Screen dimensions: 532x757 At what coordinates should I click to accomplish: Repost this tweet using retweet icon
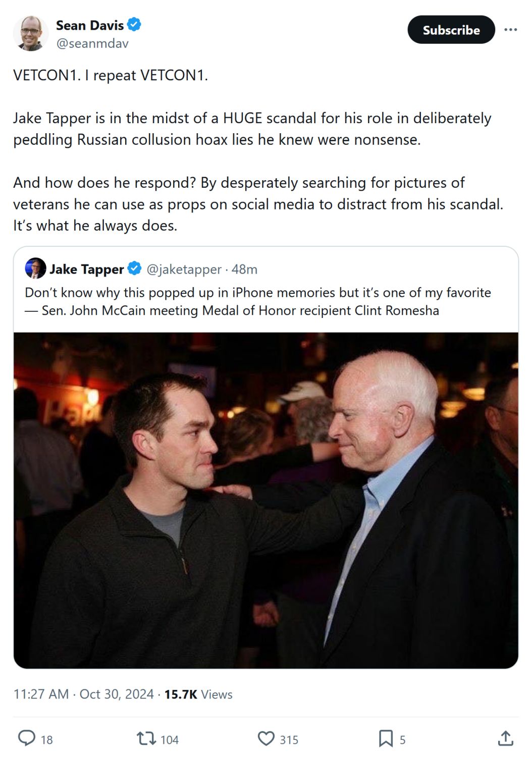[146, 739]
